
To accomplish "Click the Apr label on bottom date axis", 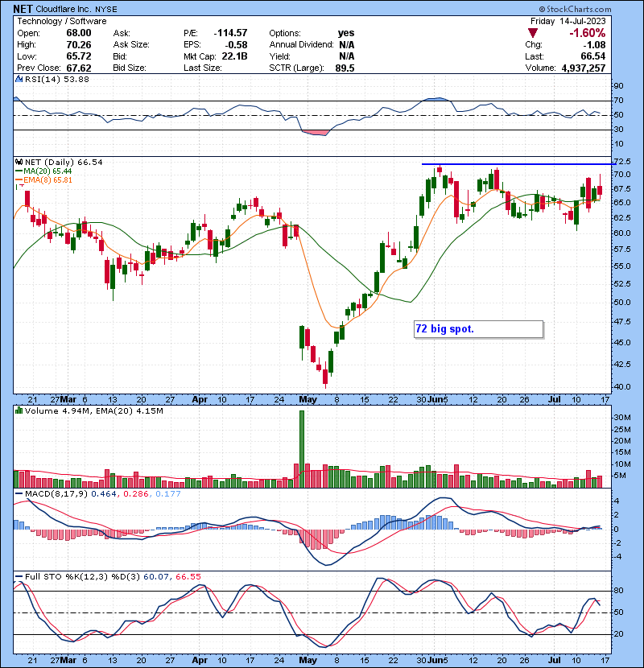I will click(200, 660).
